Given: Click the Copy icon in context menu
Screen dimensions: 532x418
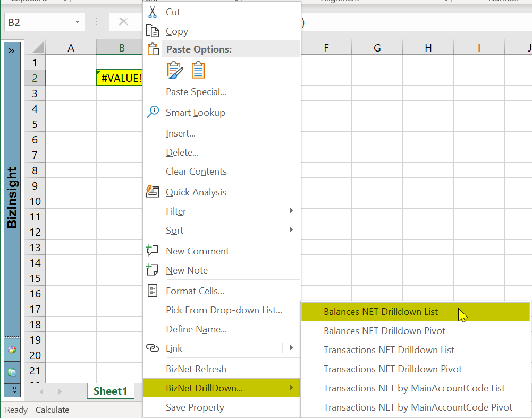Looking at the screenshot, I should pos(153,31).
